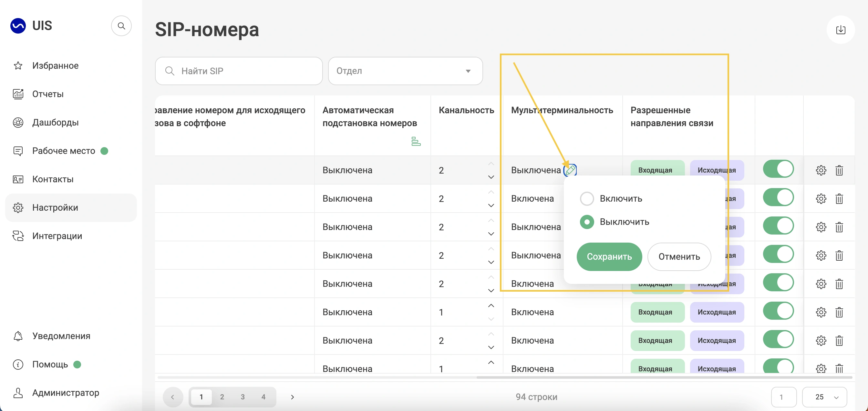Click pencil edit icon next to Выключена

tap(570, 170)
